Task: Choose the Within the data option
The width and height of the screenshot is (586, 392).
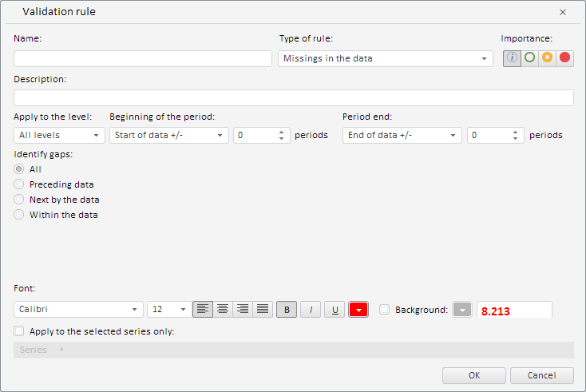Action: [x=19, y=215]
